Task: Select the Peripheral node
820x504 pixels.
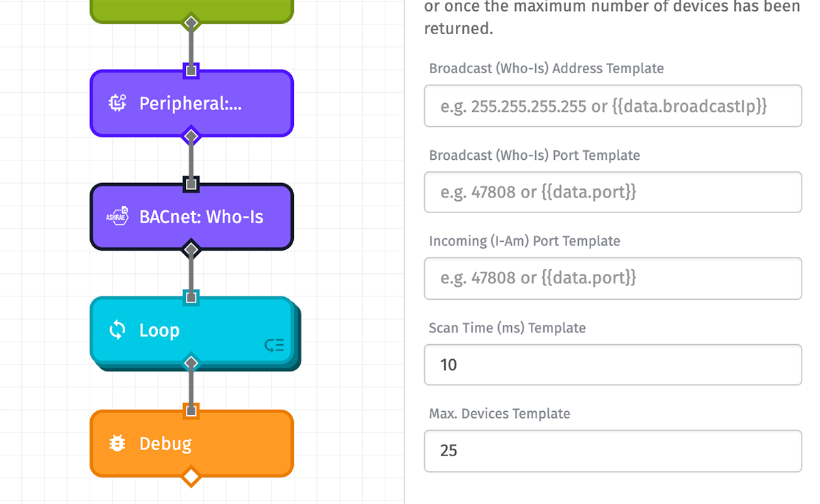Action: point(191,103)
